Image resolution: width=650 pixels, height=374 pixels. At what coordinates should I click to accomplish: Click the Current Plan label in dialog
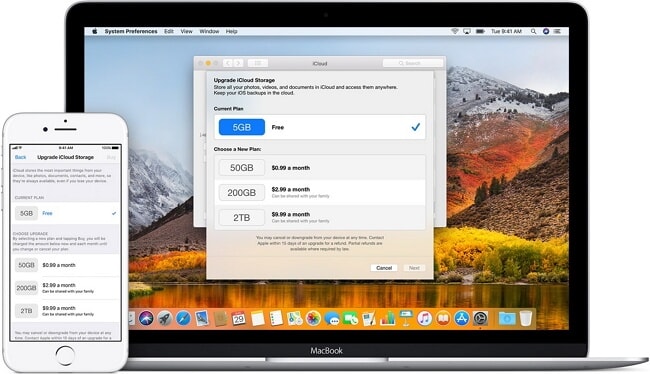(x=228, y=109)
